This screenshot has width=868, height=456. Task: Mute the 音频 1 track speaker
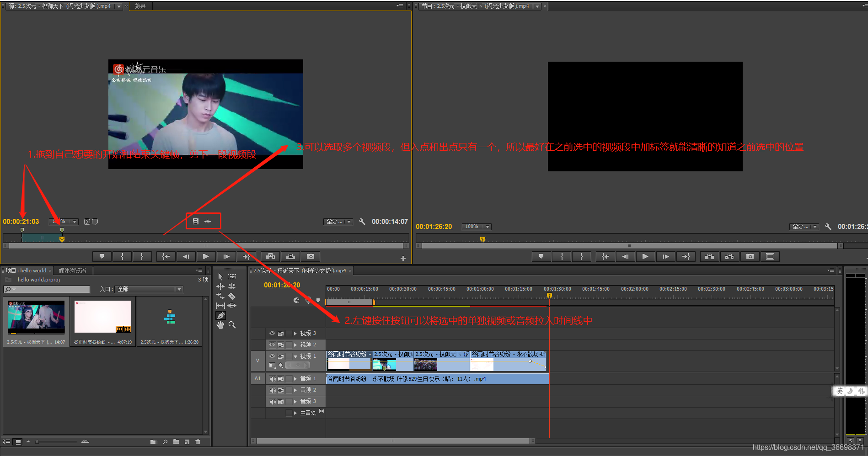coord(273,379)
